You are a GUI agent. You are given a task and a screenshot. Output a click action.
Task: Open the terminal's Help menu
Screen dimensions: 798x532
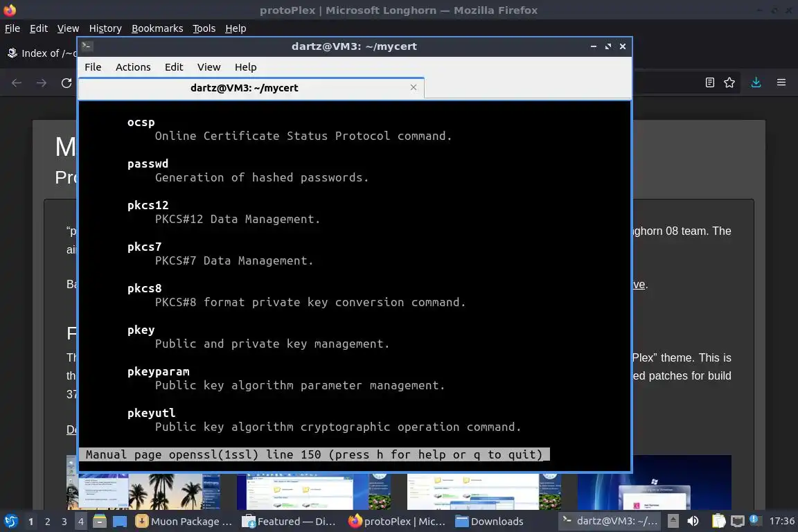tap(245, 67)
